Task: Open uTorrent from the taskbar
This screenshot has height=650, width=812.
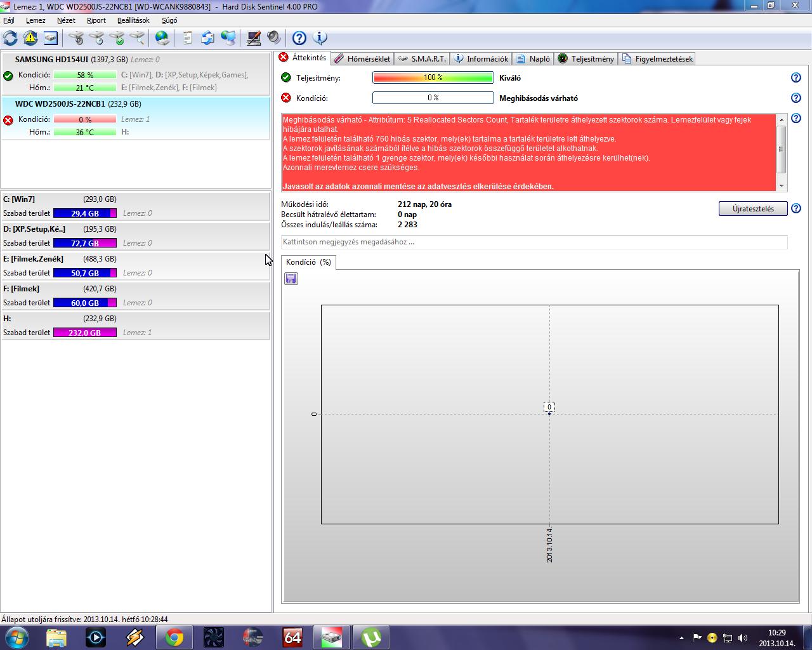Action: click(371, 637)
